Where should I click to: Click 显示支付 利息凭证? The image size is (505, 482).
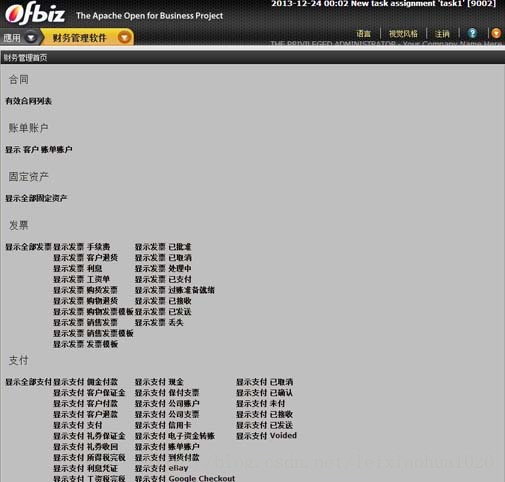coord(86,468)
